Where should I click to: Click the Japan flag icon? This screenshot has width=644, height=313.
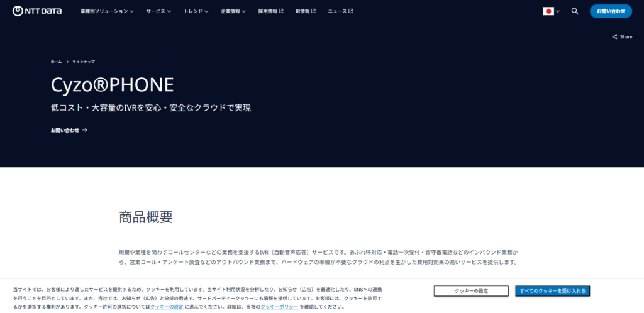pos(548,11)
